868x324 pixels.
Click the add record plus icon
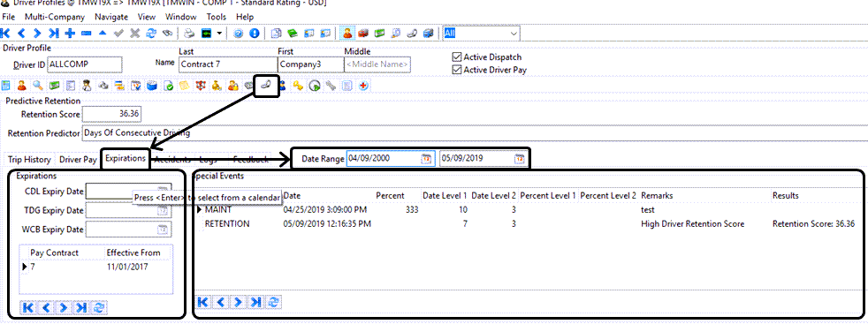coord(70,34)
